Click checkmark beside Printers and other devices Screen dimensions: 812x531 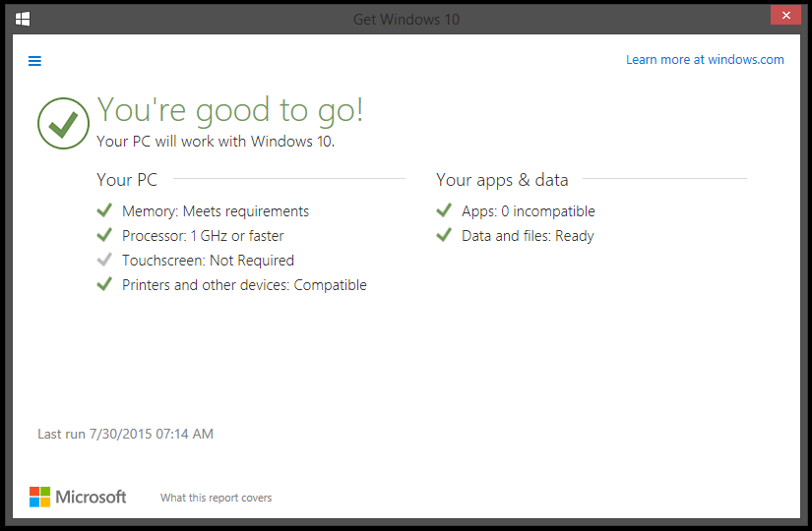point(104,283)
